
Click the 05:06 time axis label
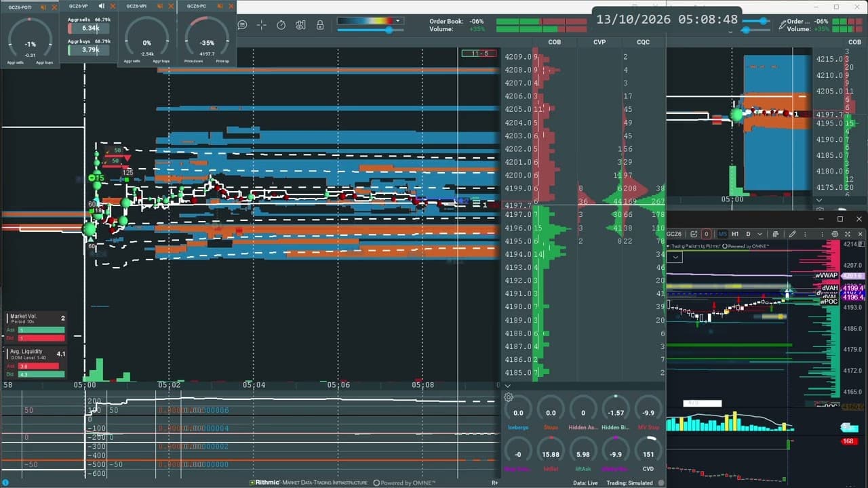pyautogui.click(x=338, y=385)
